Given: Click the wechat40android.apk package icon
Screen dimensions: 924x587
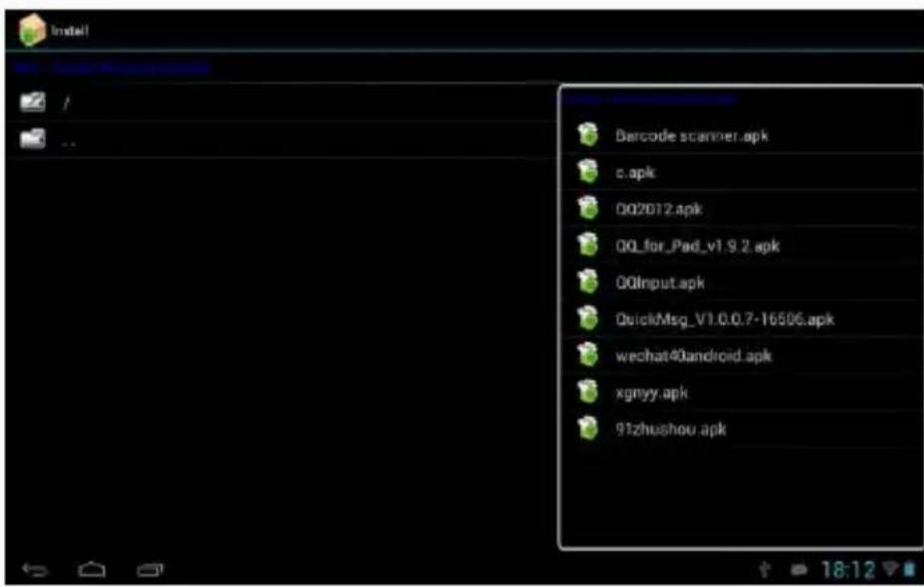Looking at the screenshot, I should point(587,355).
